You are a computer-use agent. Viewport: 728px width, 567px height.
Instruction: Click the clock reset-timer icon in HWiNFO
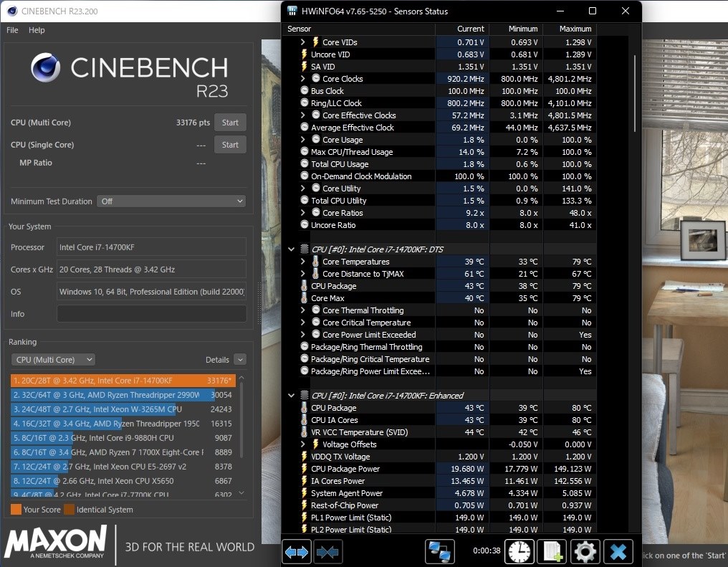point(519,552)
